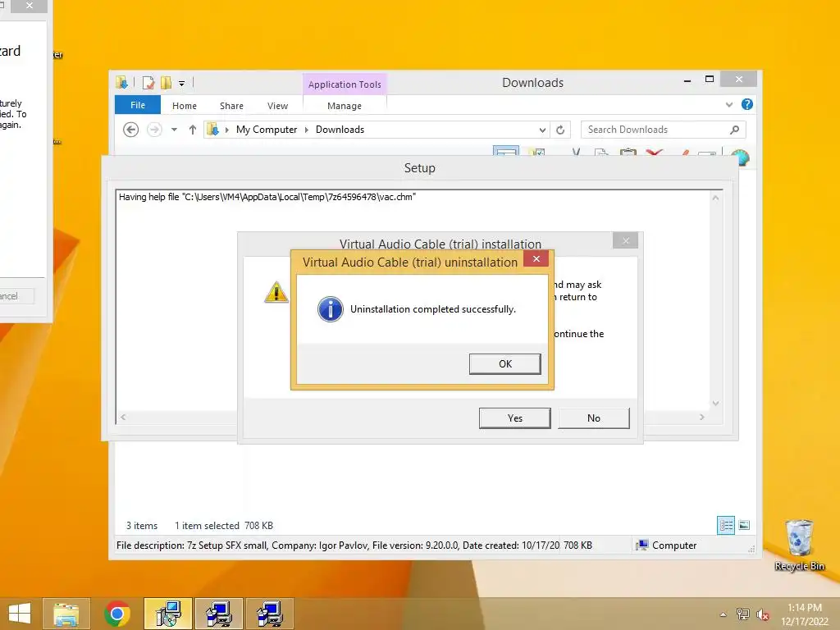Image resolution: width=840 pixels, height=630 pixels.
Task: Click the Uninstallation completed successfully message
Action: 433,309
